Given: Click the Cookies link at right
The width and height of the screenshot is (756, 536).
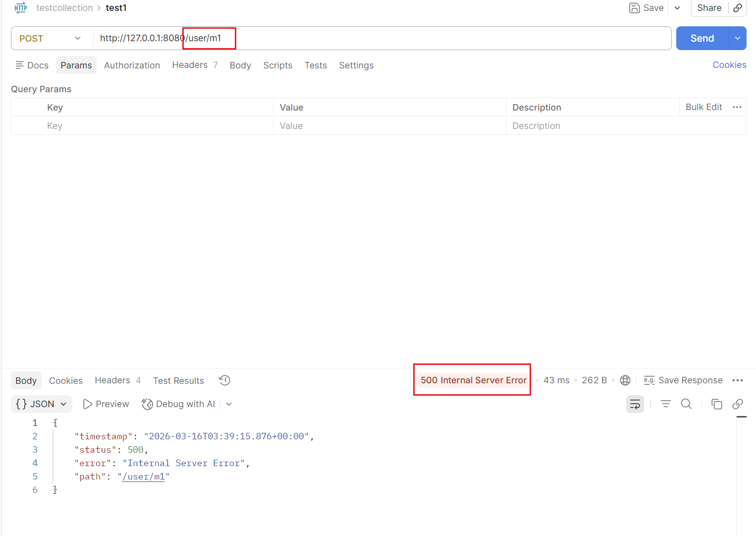Looking at the screenshot, I should [x=729, y=65].
